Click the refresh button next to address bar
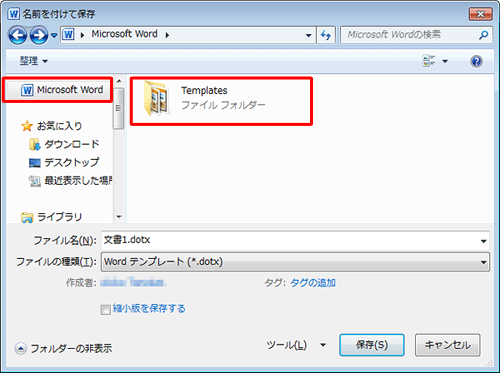Screen dimensions: 500x373 [x=326, y=35]
